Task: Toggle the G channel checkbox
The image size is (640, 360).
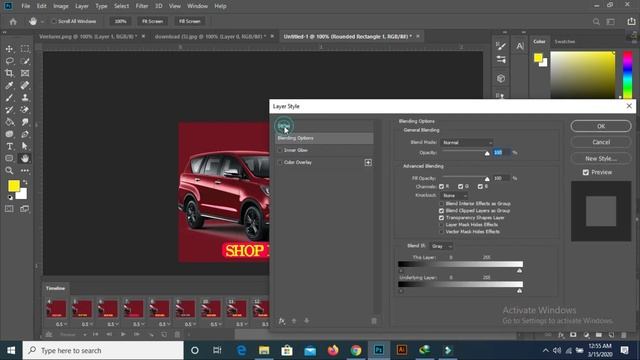Action: [x=460, y=187]
